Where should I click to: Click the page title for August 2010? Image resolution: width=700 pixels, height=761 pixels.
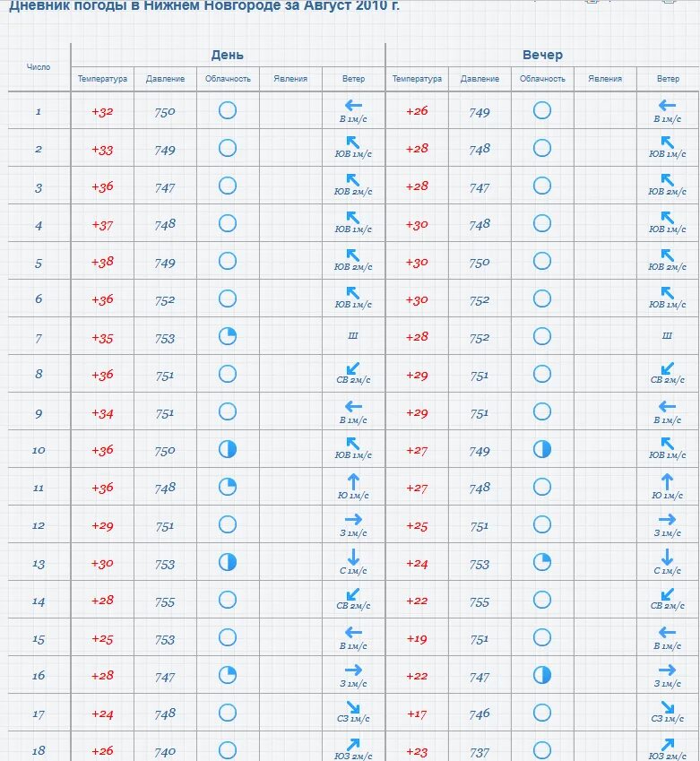204,6
